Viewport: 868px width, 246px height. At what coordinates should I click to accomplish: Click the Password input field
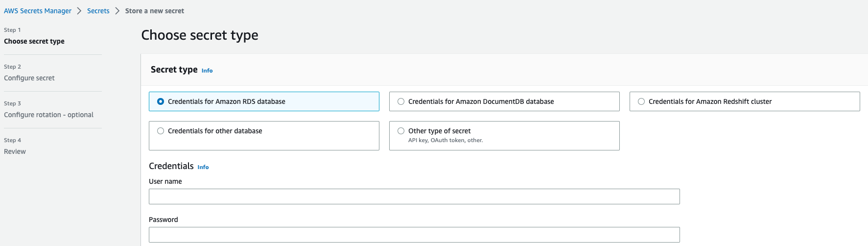pos(414,235)
